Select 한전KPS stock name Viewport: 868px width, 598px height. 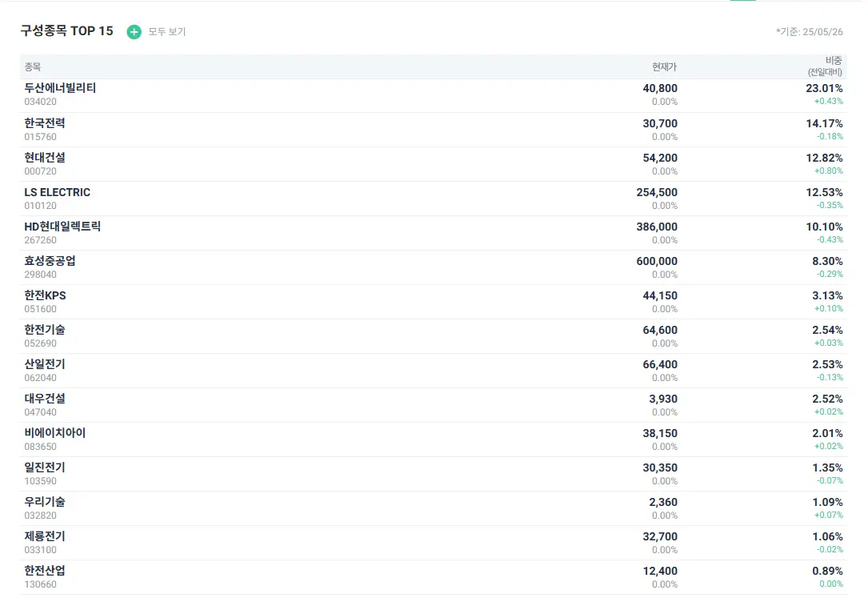(x=45, y=295)
